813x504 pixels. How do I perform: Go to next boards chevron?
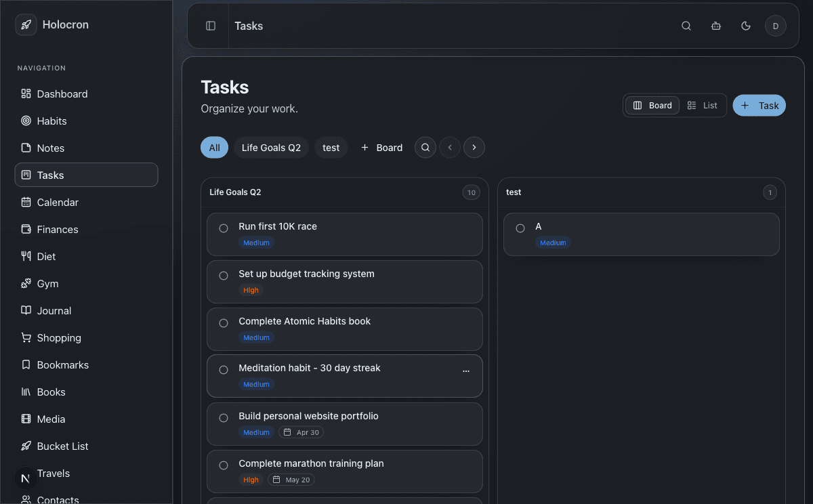[x=474, y=147]
